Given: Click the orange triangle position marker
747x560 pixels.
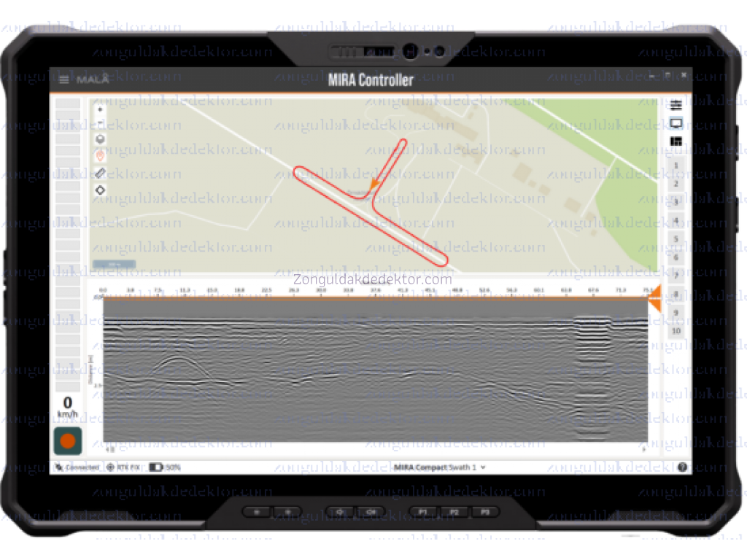Looking at the screenshot, I should [x=654, y=298].
